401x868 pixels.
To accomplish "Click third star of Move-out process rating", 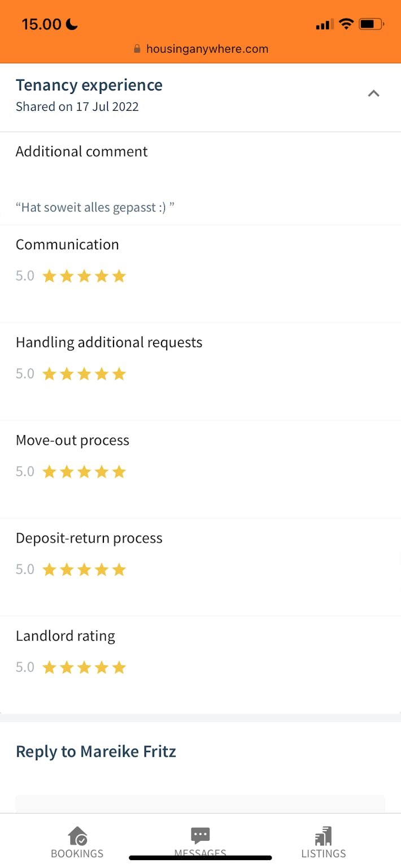I will pyautogui.click(x=84, y=472).
